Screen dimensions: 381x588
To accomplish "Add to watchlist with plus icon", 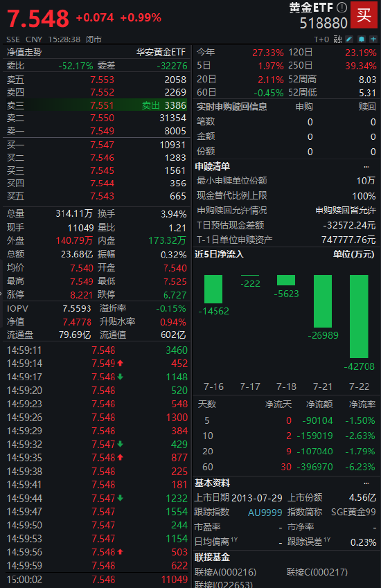I will [x=373, y=39].
